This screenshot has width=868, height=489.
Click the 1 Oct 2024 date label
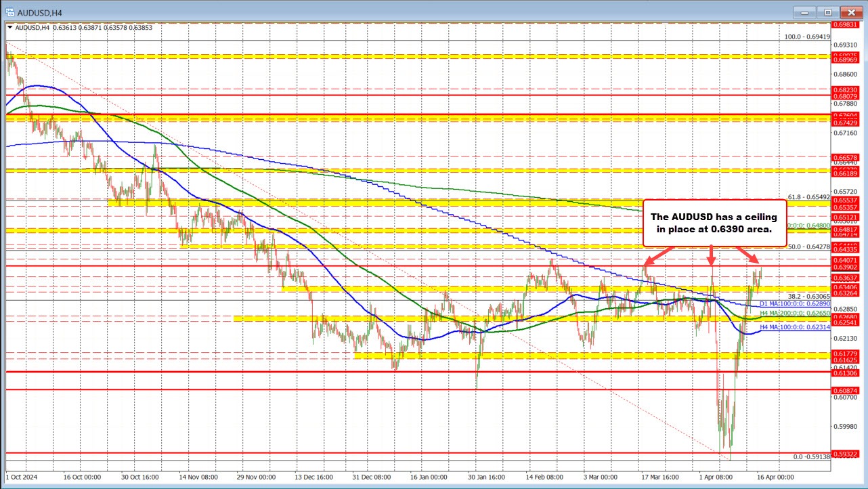tap(22, 477)
